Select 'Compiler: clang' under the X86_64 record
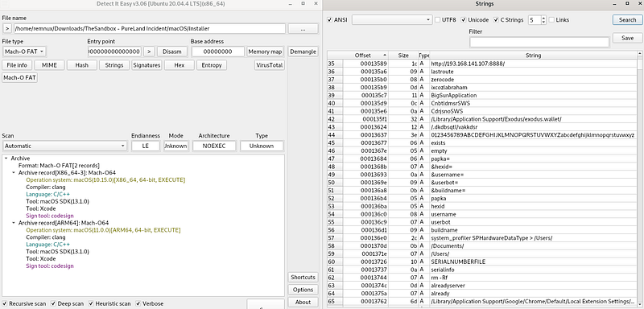This screenshot has height=309, width=644. [x=46, y=187]
